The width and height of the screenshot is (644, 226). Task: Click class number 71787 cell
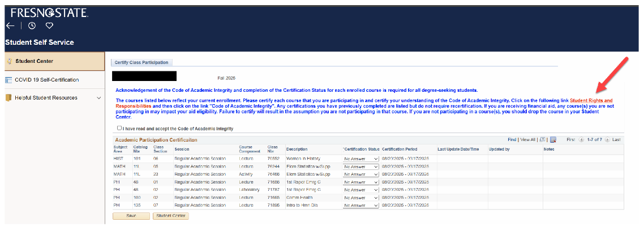(x=273, y=190)
